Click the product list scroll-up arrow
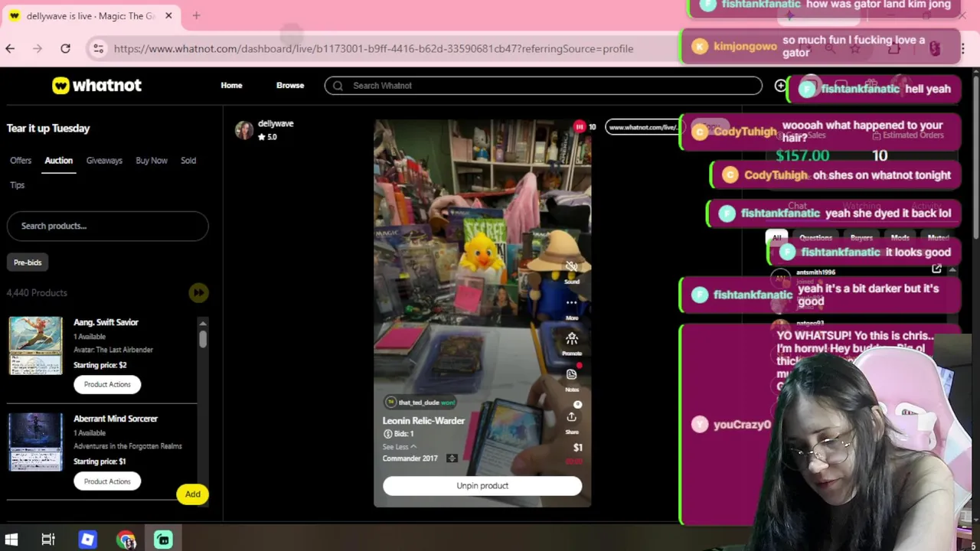Image resolution: width=980 pixels, height=551 pixels. pos(203,322)
